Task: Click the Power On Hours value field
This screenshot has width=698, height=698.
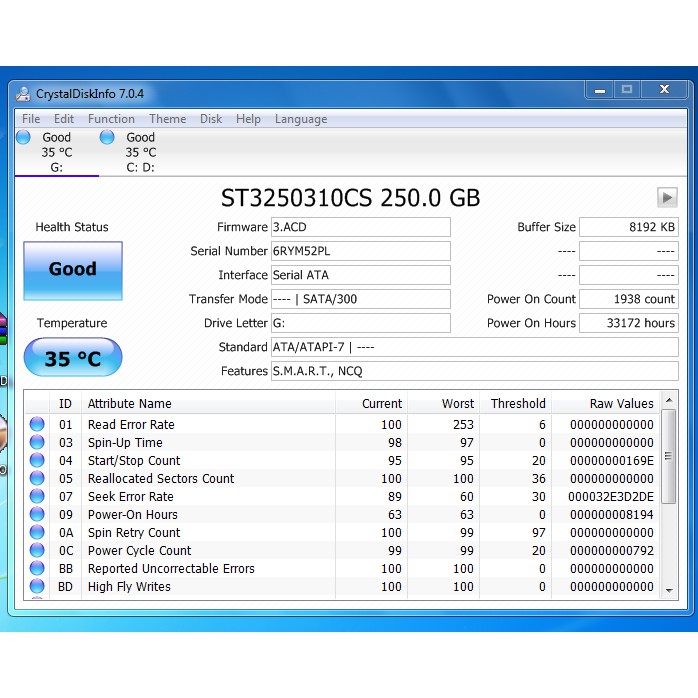Action: tap(628, 323)
